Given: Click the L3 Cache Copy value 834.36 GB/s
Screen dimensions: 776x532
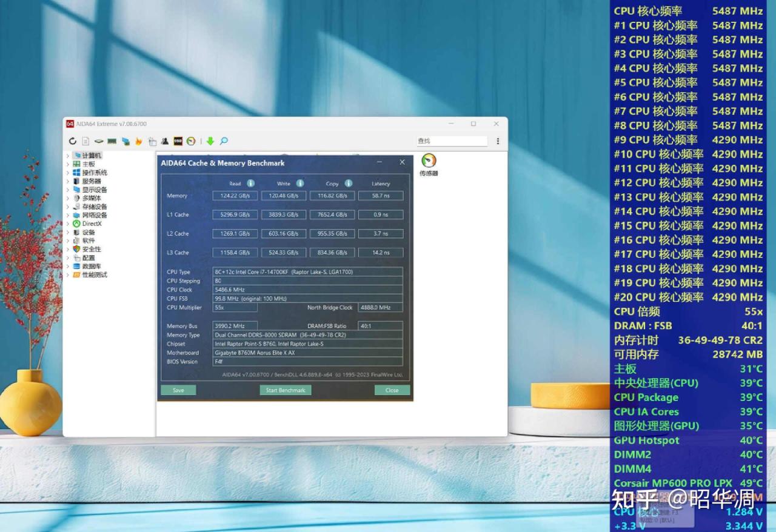Looking at the screenshot, I should [332, 253].
